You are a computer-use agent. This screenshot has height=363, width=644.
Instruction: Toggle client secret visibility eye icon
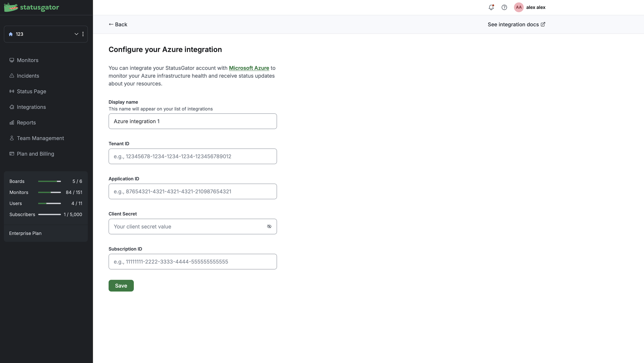tap(269, 226)
